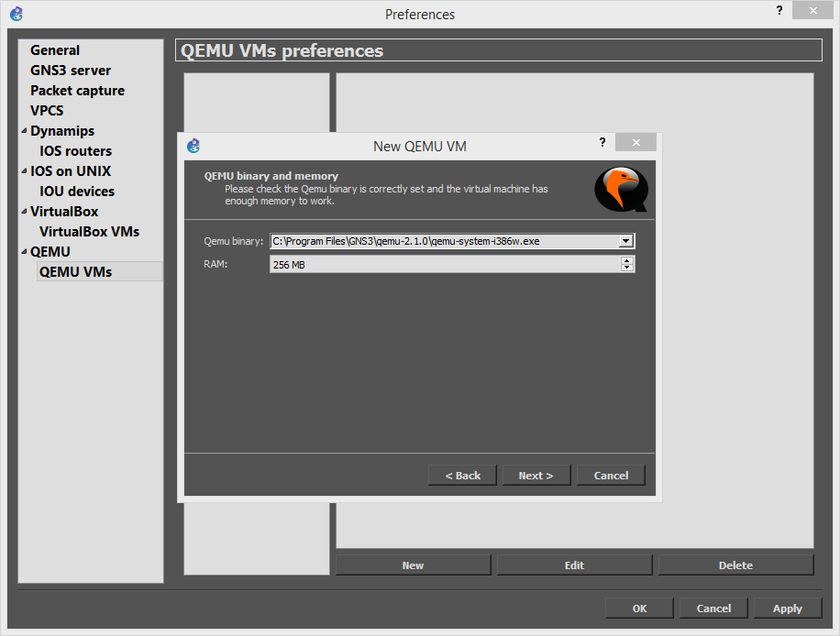Select IOS on UNIX preferences
Viewport: 840px width, 636px height.
click(71, 171)
